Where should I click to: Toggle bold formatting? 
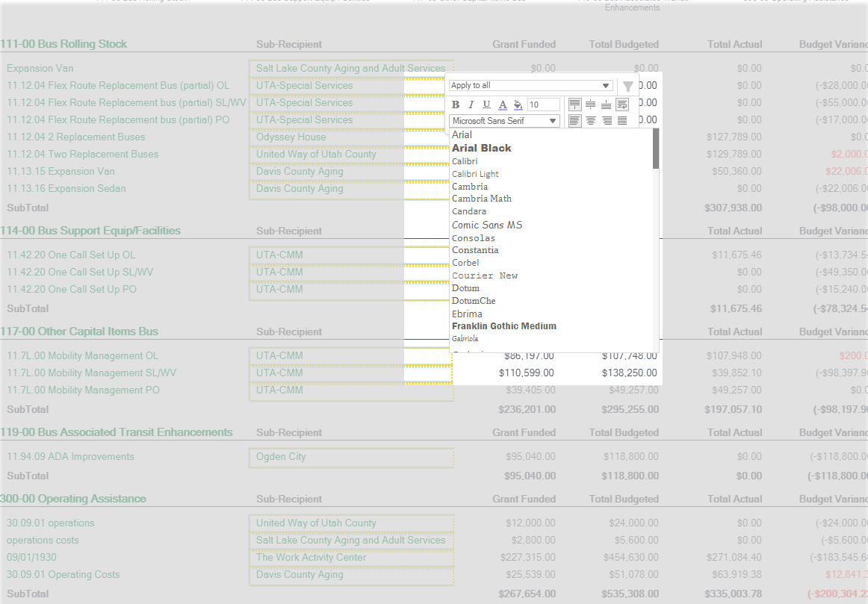[456, 105]
